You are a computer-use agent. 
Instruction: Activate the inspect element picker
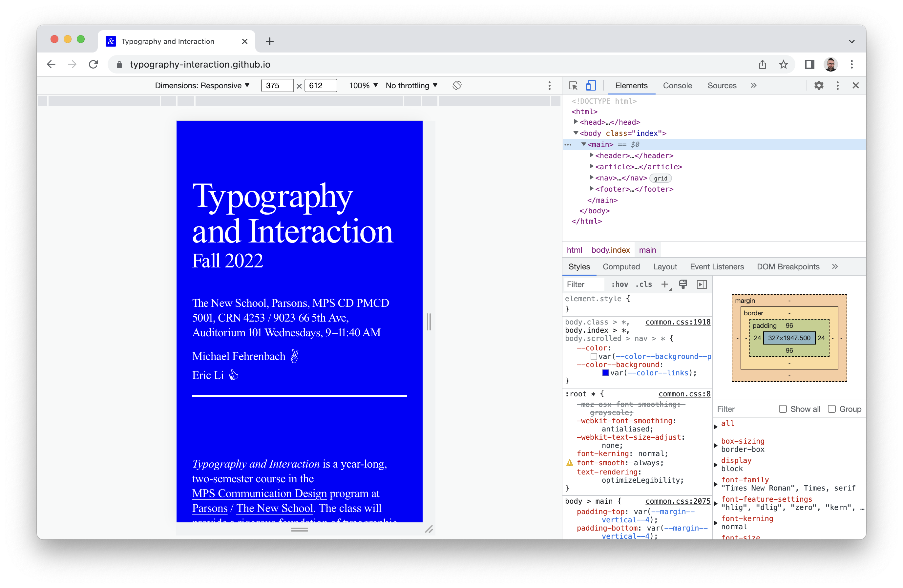pyautogui.click(x=573, y=85)
